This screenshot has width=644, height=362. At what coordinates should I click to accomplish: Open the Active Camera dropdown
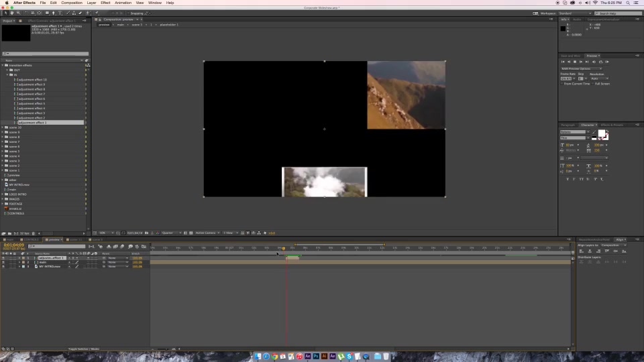(207, 233)
